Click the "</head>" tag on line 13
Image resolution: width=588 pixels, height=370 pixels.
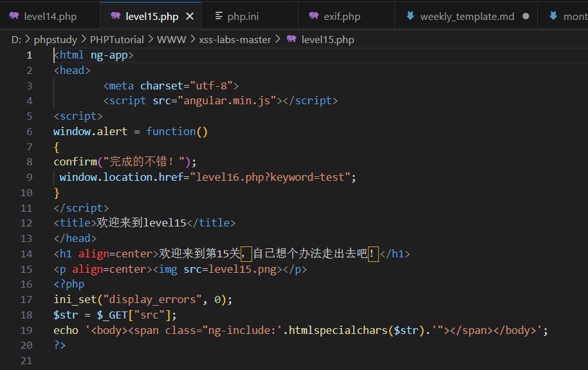[75, 239]
